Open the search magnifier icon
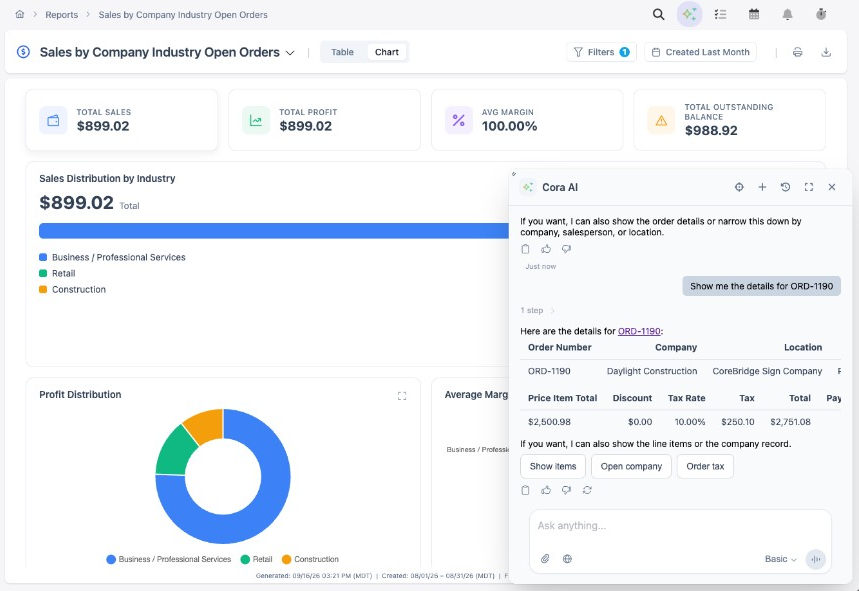The width and height of the screenshot is (859, 591). 658,14
